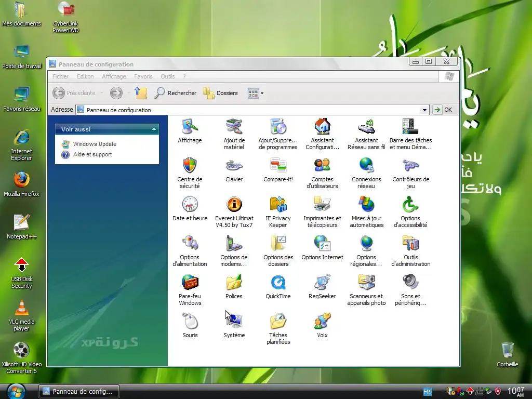
Task: Open the Fichier menu
Action: coord(60,76)
